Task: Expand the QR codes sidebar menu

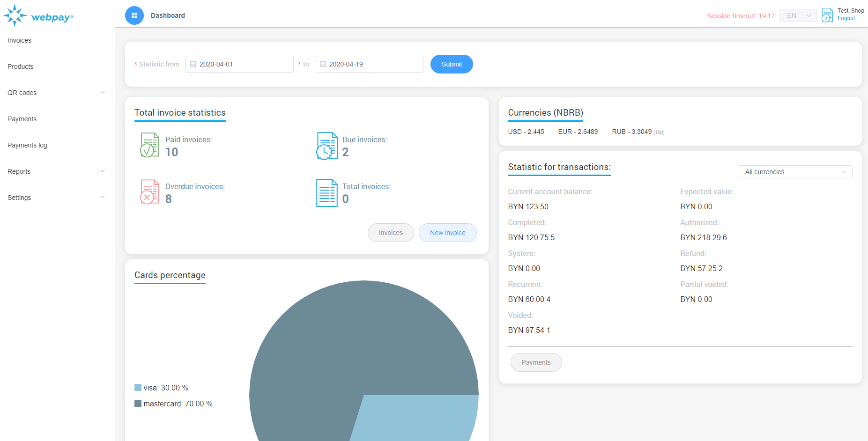Action: point(56,93)
